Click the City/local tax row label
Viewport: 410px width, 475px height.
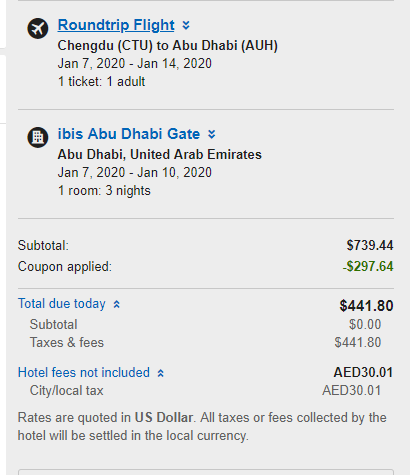click(x=67, y=391)
